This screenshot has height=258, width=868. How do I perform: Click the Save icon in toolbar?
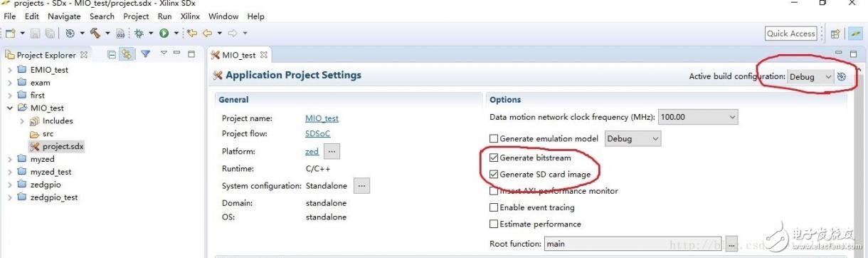tap(36, 33)
